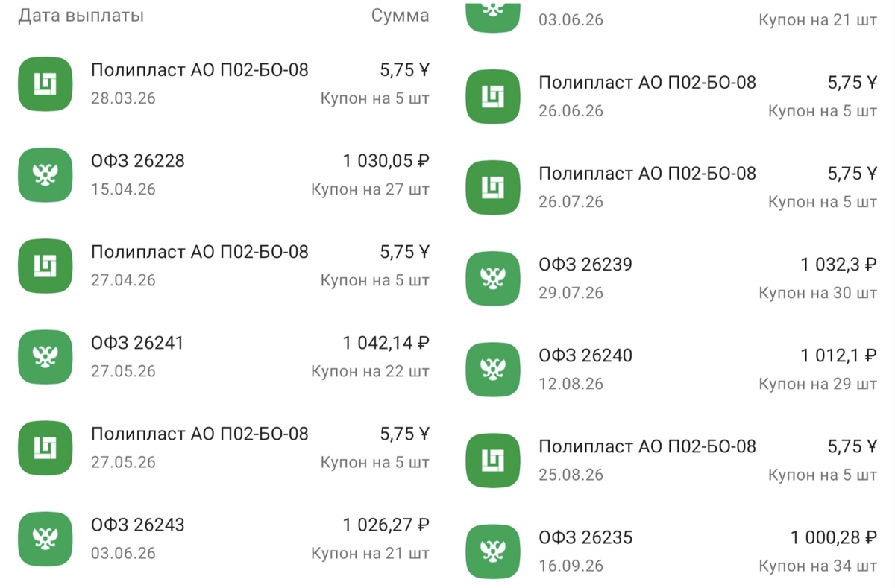Tap ОФЗ 26241 eagle icon
This screenshot has height=588, width=895.
[45, 357]
